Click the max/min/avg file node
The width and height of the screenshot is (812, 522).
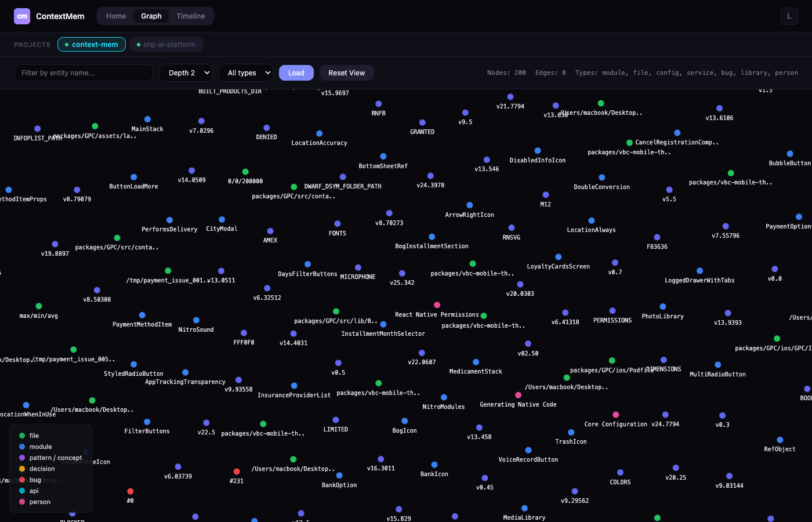tap(38, 306)
